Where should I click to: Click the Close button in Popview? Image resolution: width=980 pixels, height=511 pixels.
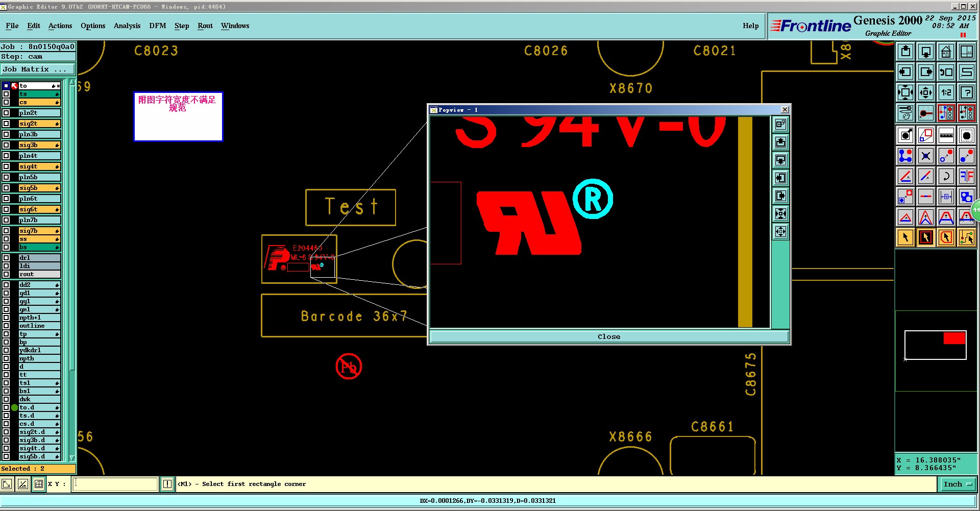(x=609, y=336)
